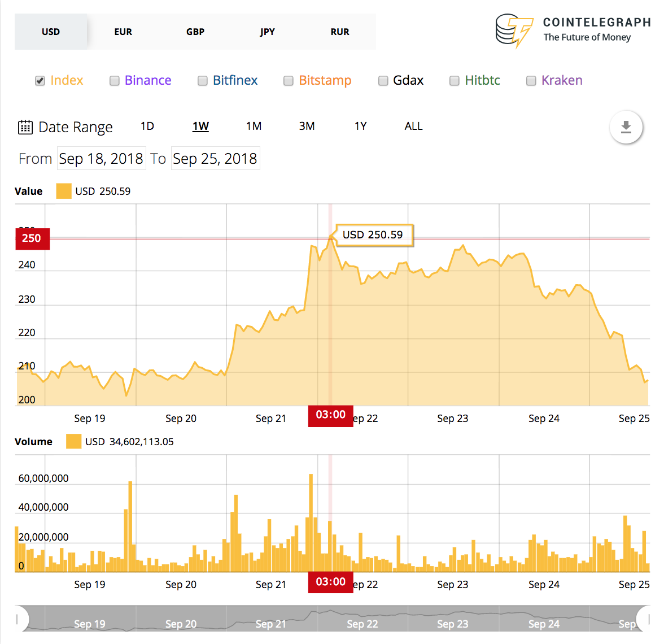Toggle the Hitbtc checkbox on
This screenshot has height=644, width=664.
(455, 80)
